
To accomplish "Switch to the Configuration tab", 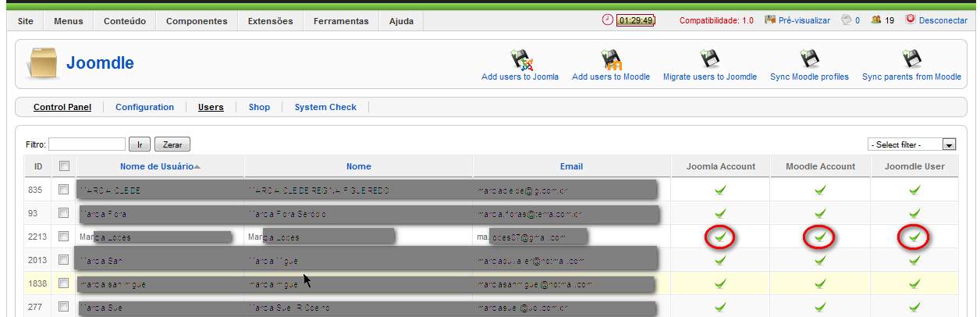I will point(144,107).
